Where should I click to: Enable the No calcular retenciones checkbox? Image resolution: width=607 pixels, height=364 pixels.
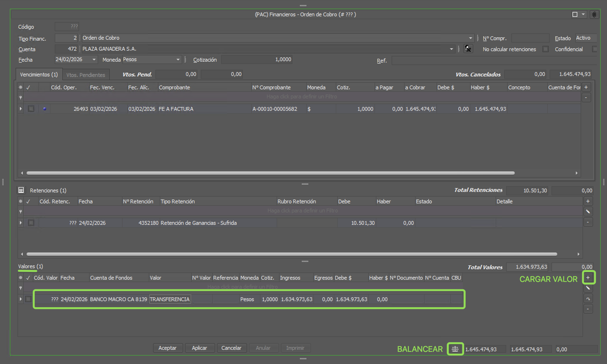545,49
